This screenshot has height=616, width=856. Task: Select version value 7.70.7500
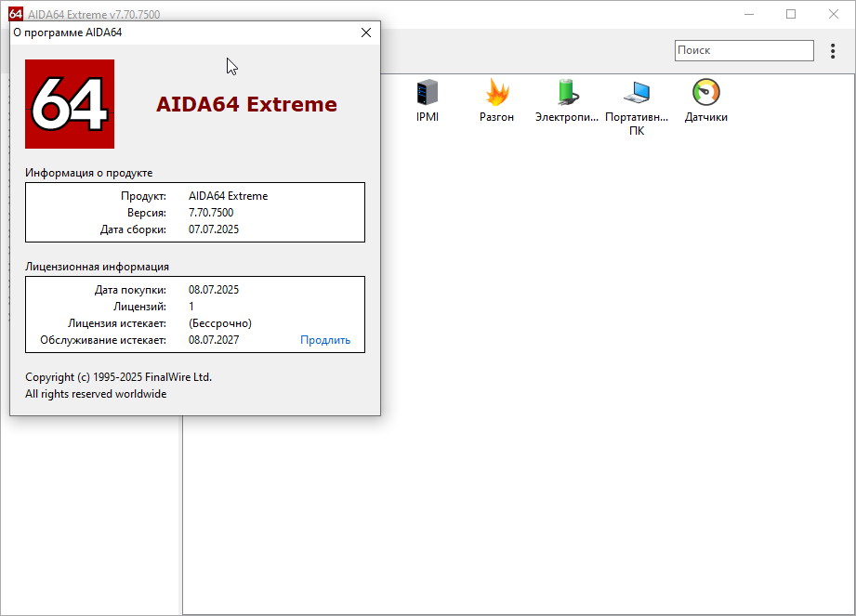[211, 212]
